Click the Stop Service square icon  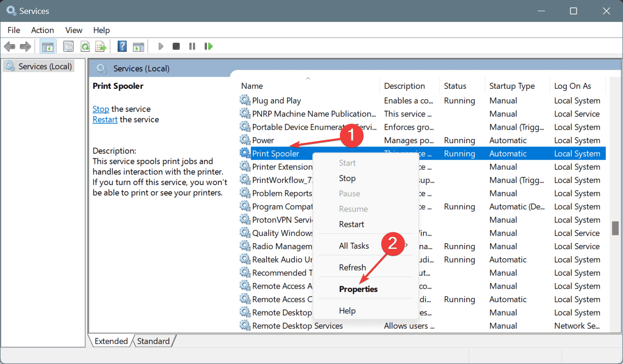point(176,46)
